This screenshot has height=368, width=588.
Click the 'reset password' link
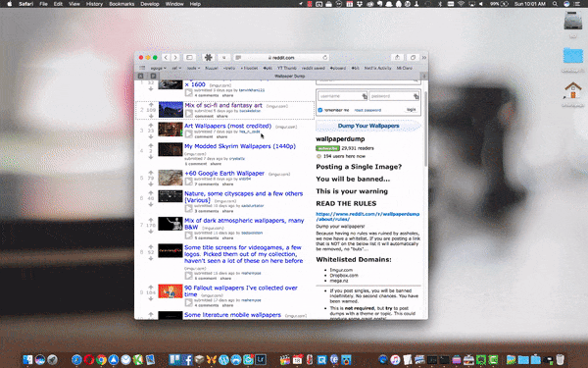click(367, 110)
